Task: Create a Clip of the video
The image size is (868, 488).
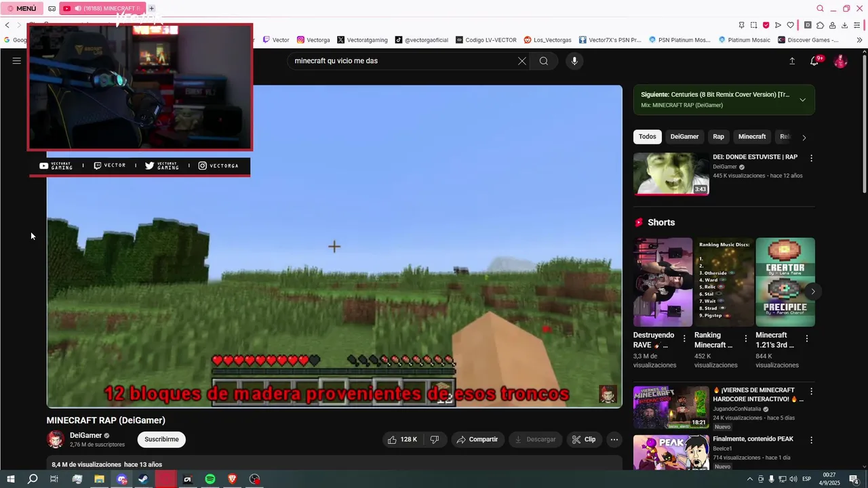Action: (x=584, y=439)
